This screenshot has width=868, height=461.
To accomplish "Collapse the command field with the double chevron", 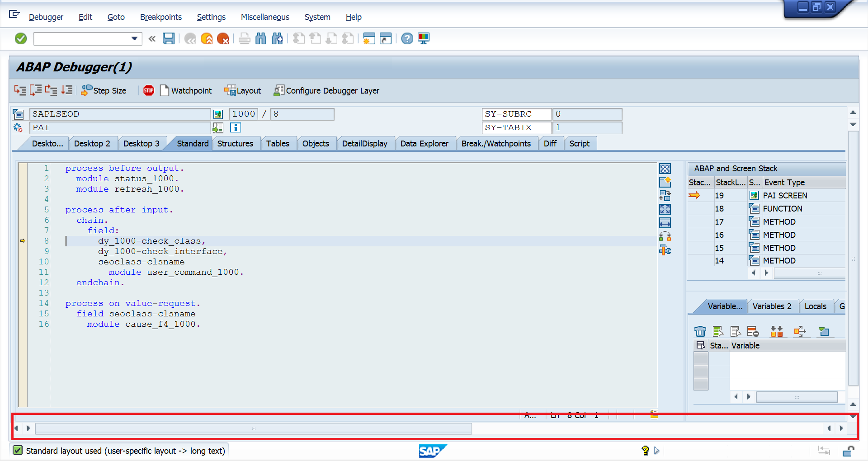I will coord(152,39).
